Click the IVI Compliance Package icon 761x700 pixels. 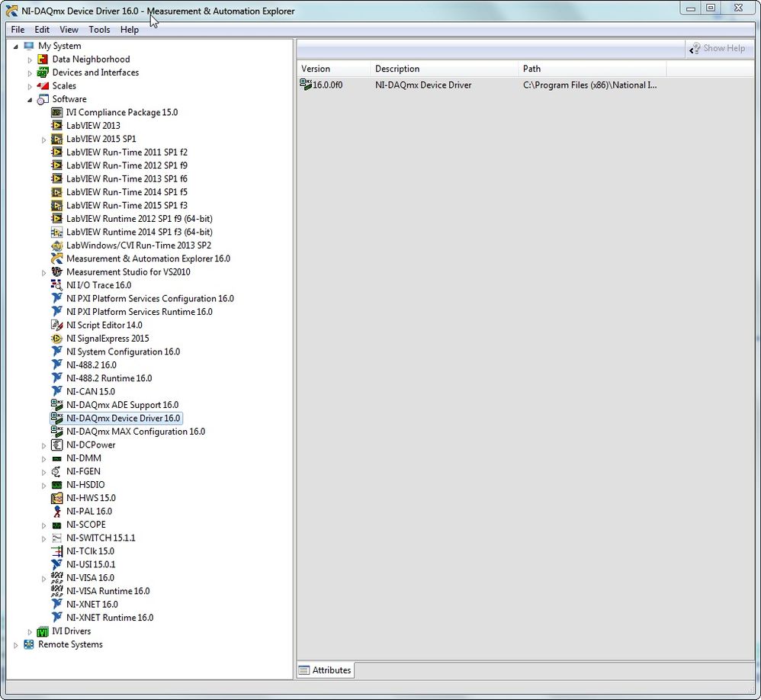point(56,113)
